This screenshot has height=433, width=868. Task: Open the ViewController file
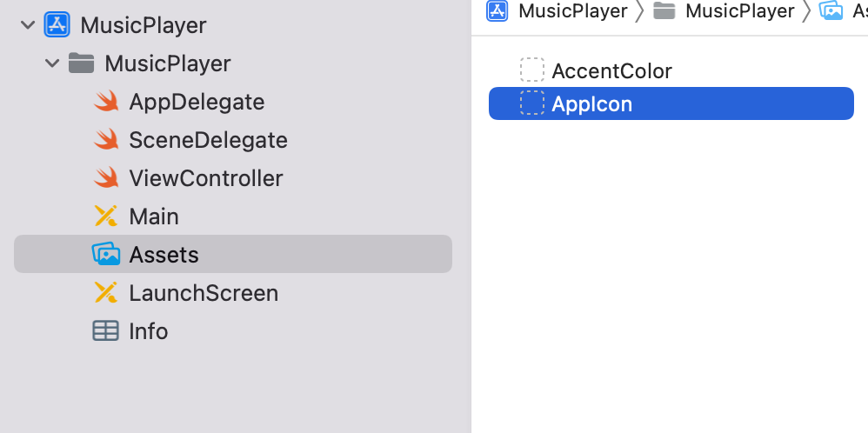click(x=206, y=178)
